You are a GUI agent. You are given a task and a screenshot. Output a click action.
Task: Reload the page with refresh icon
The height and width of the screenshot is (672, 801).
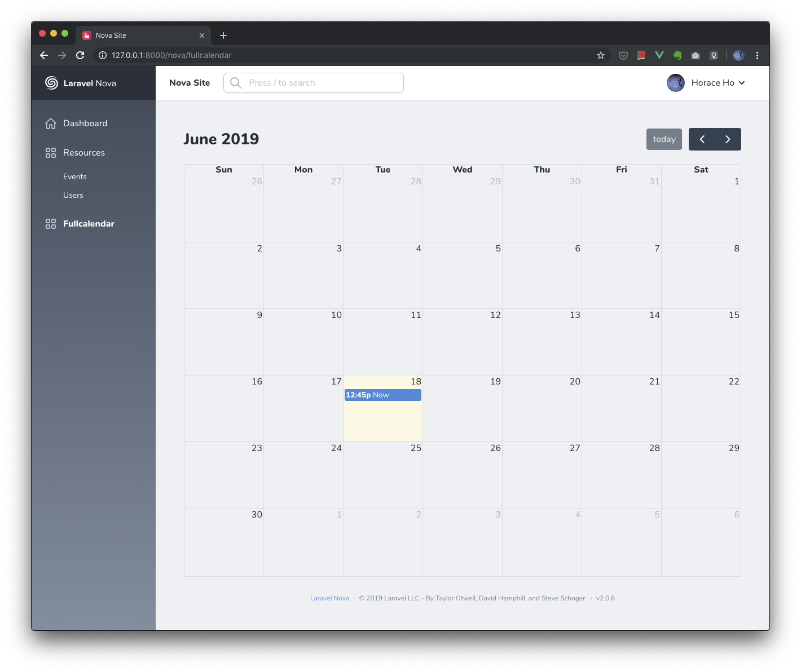coord(80,55)
